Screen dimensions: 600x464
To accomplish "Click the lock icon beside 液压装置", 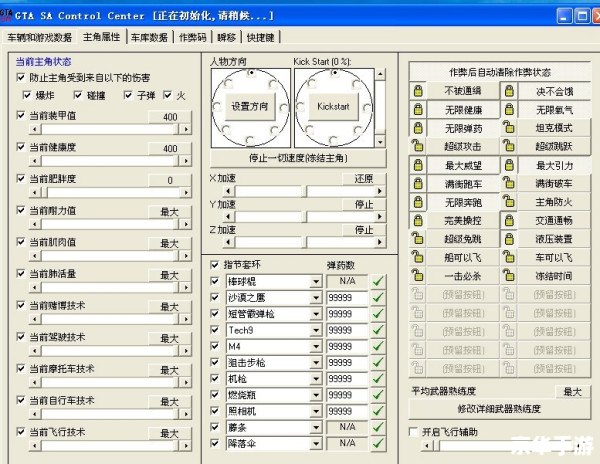I will [x=509, y=239].
